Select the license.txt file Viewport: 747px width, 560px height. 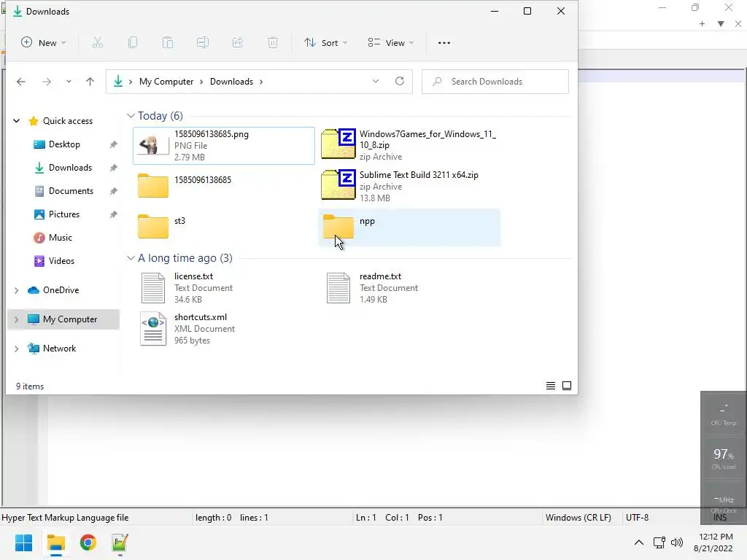coord(224,287)
